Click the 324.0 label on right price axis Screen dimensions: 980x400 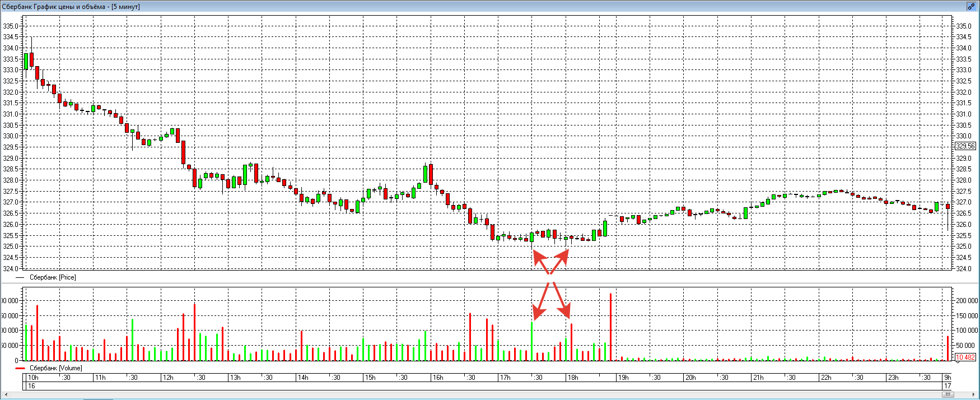[963, 269]
